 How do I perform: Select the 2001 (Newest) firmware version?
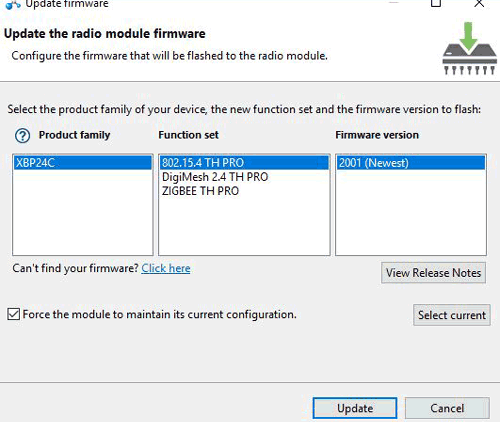[x=411, y=163]
